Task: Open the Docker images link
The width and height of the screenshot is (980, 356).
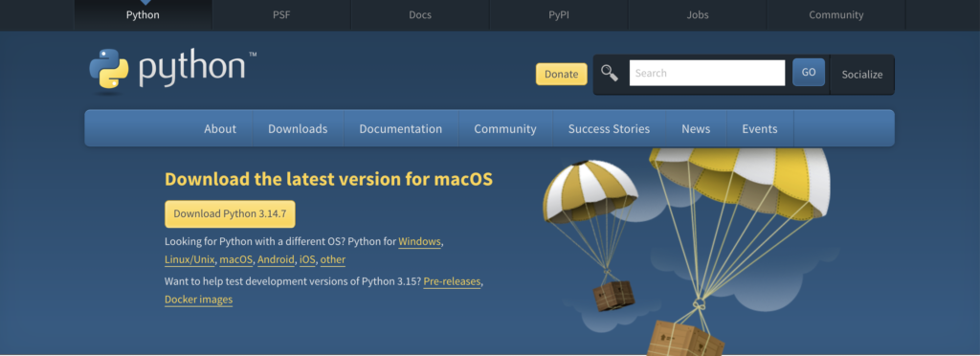Action: (199, 300)
